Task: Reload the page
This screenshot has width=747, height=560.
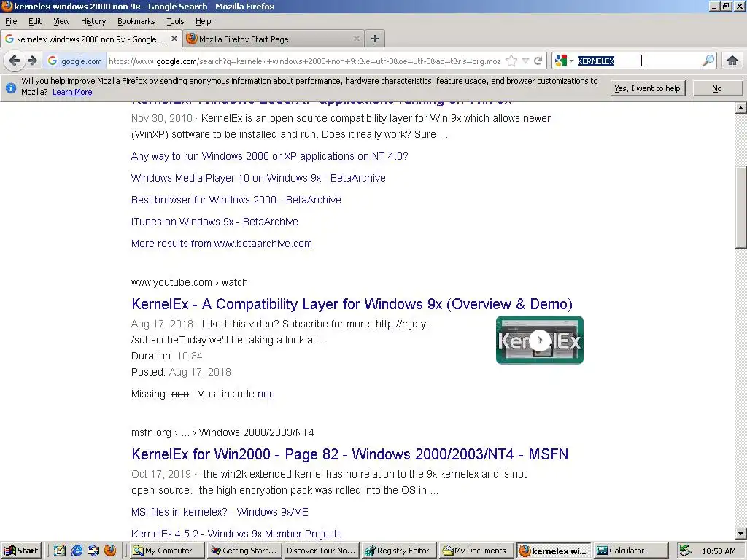Action: [x=538, y=61]
